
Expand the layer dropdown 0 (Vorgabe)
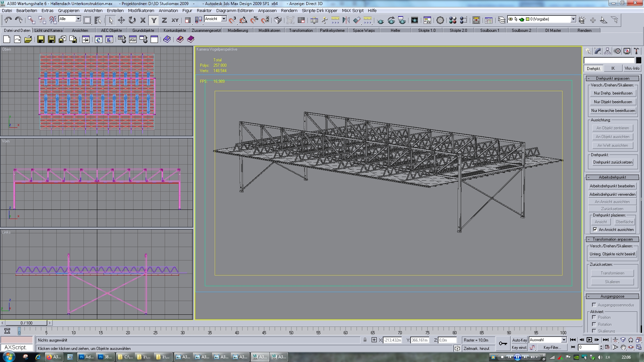[573, 19]
